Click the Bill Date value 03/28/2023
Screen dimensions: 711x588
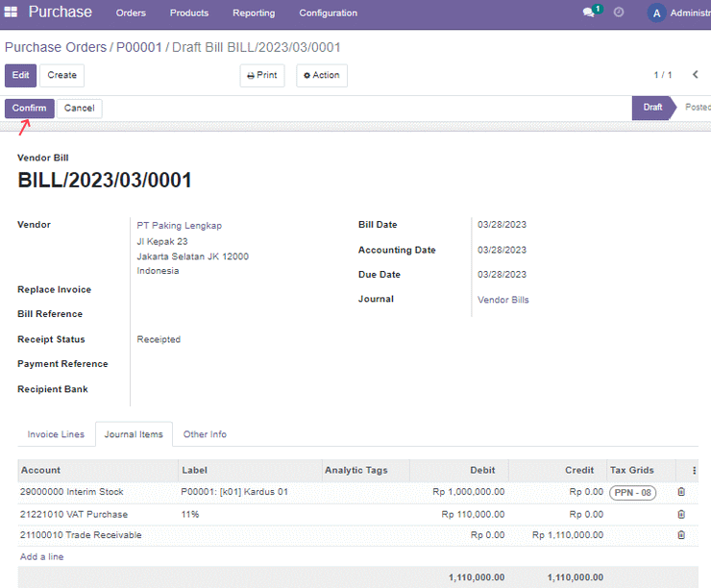pyautogui.click(x=502, y=225)
